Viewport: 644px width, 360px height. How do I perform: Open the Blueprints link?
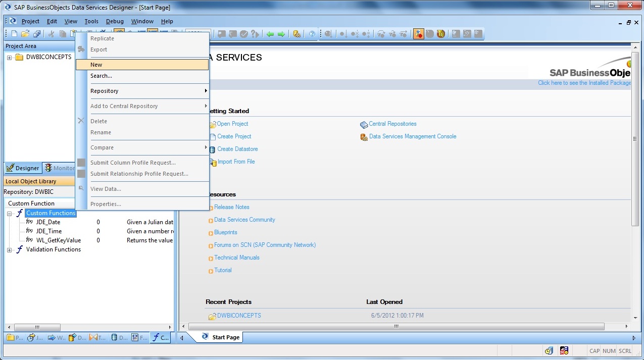(226, 232)
